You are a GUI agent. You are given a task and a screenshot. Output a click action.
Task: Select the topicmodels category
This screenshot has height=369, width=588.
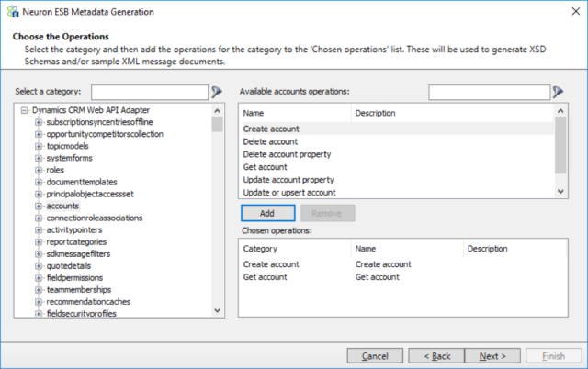pos(67,146)
